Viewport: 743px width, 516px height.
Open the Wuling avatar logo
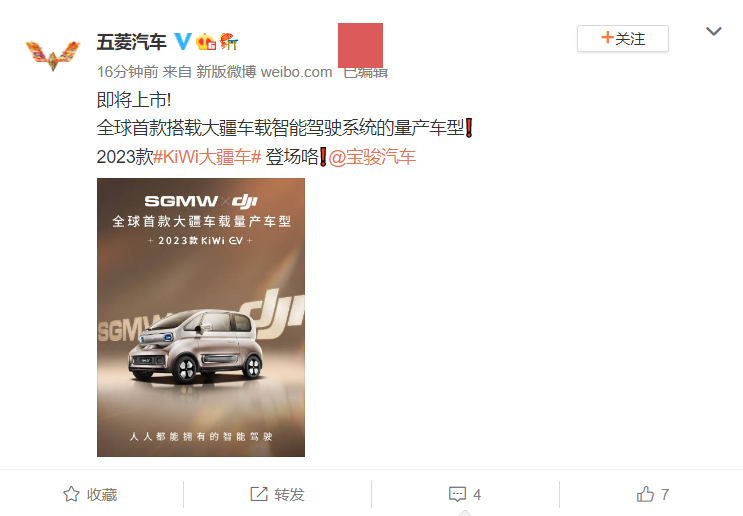pos(53,56)
